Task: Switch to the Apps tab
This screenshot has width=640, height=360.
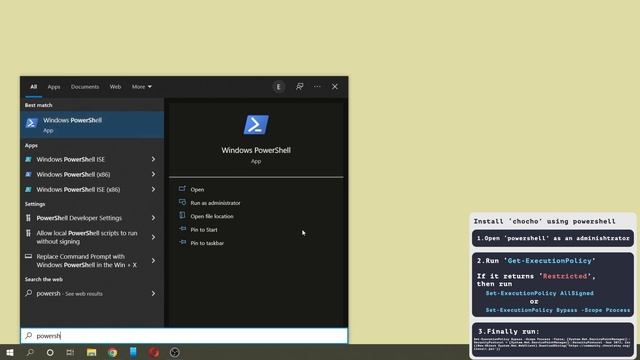Action: pos(54,87)
